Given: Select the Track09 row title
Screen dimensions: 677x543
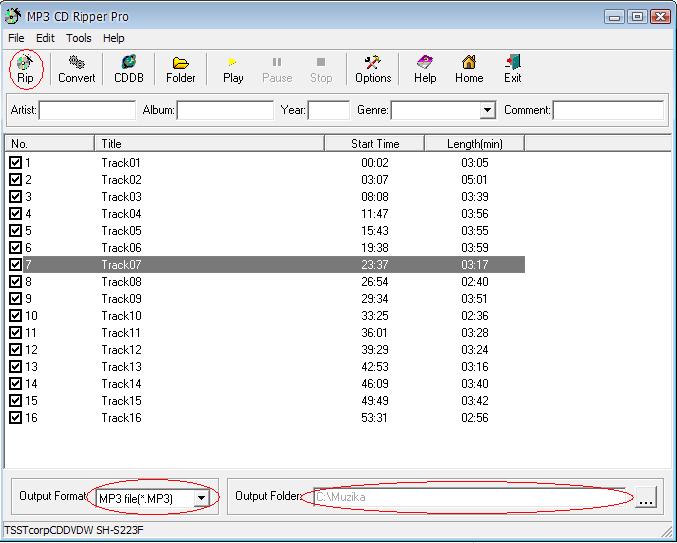Looking at the screenshot, I should [121, 299].
